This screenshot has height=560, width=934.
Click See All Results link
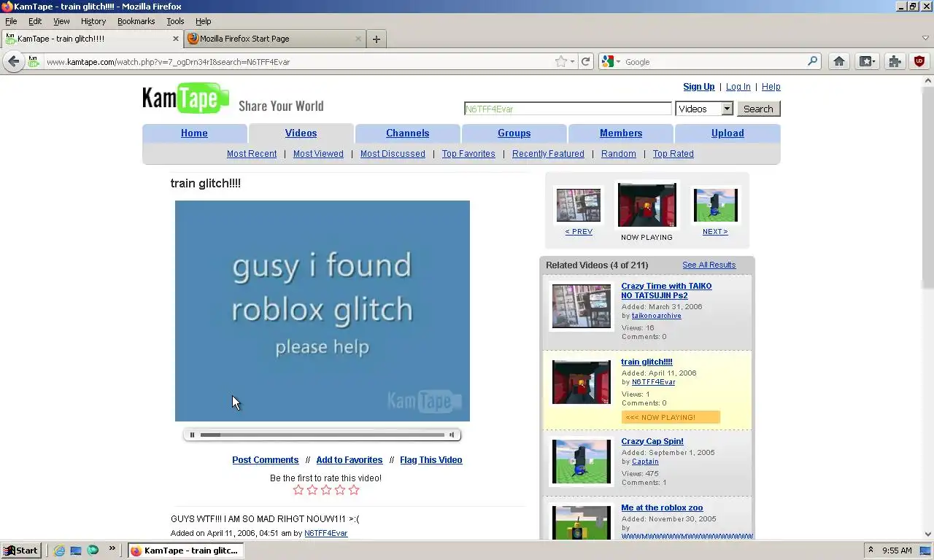[x=709, y=265]
